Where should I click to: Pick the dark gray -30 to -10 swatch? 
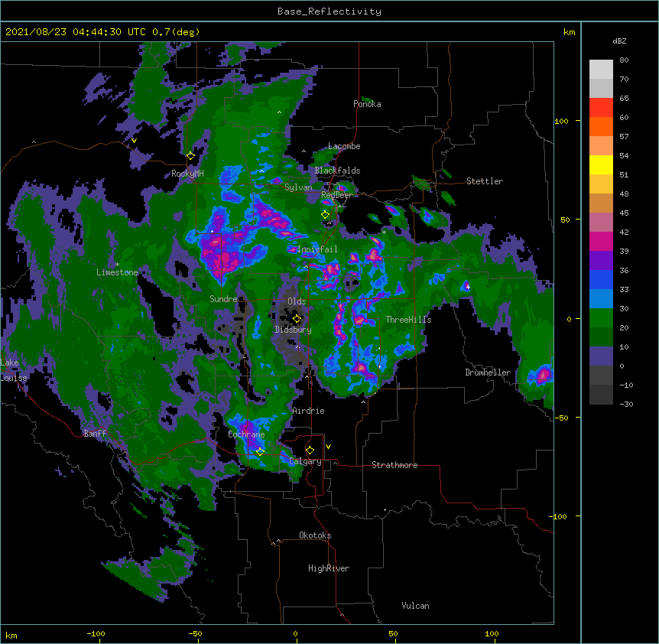tap(601, 395)
